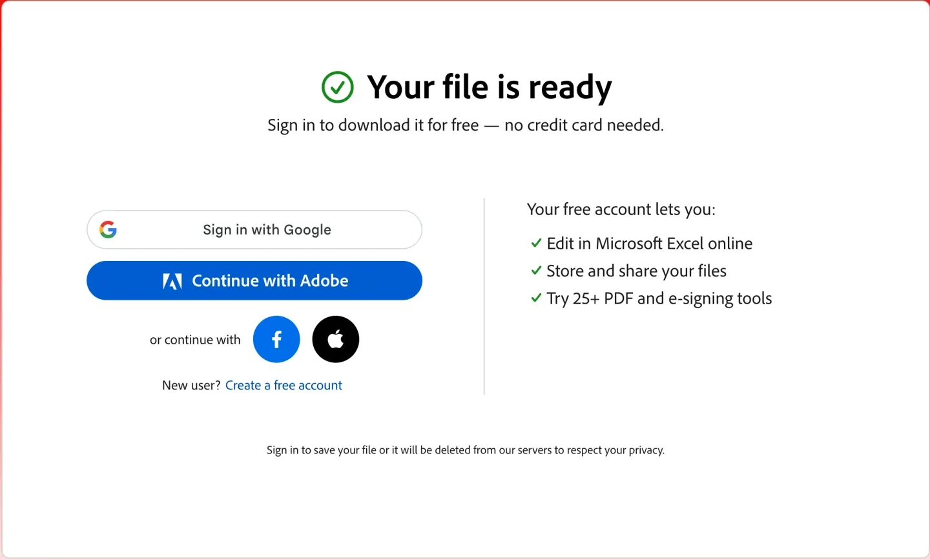Viewport: 930px width, 560px height.
Task: Sign in with Google
Action: [254, 229]
